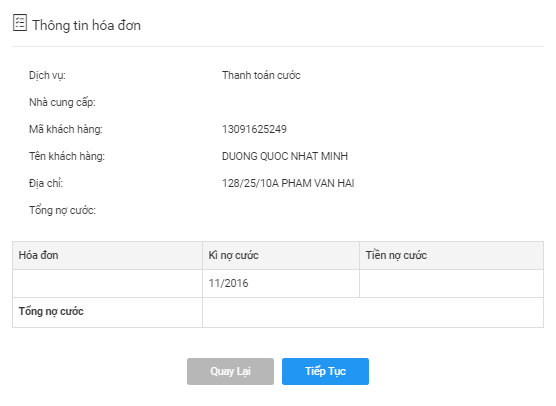Click the Dịch vụ label
This screenshot has width=556, height=406.
47,76
